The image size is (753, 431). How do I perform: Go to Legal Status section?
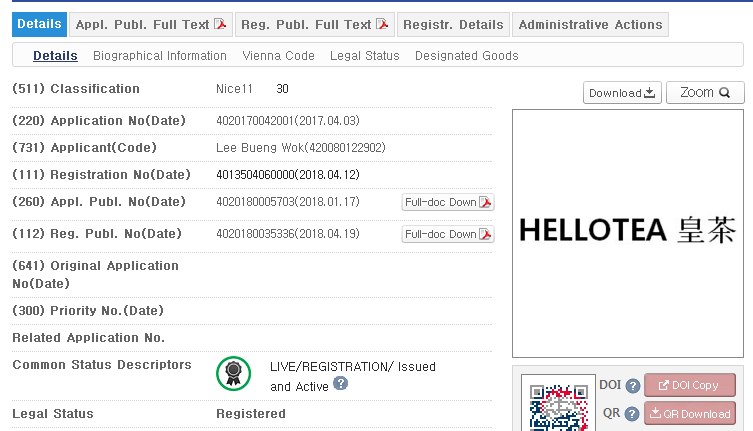[364, 56]
